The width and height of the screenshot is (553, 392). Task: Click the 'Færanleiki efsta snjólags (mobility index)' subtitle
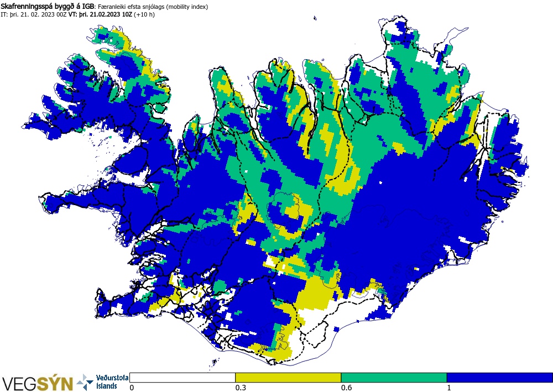click(153, 7)
